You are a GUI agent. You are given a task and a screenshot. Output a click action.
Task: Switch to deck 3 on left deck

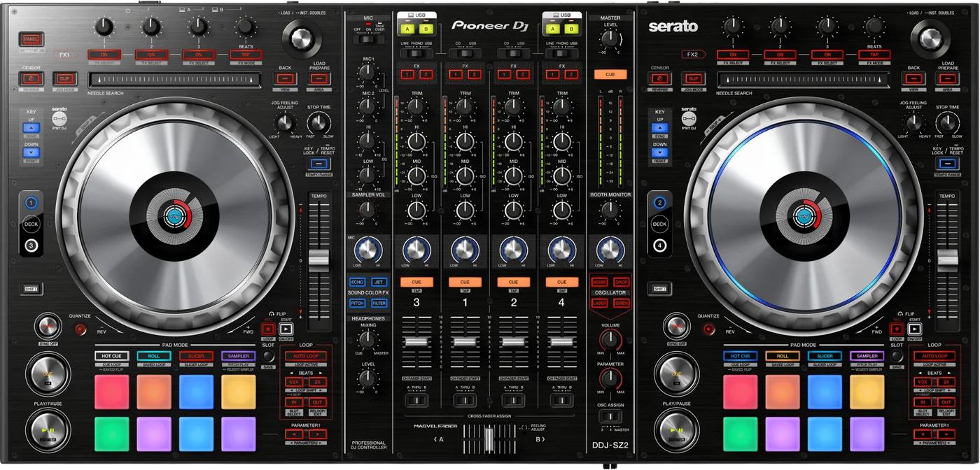click(x=31, y=245)
